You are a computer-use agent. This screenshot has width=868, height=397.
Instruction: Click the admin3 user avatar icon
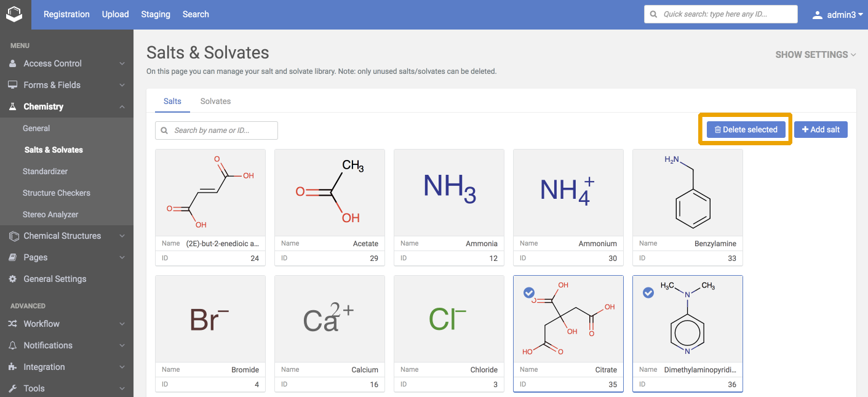(817, 15)
